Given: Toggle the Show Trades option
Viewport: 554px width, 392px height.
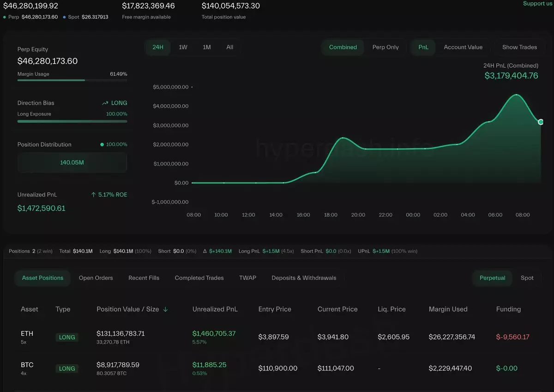Looking at the screenshot, I should 519,47.
